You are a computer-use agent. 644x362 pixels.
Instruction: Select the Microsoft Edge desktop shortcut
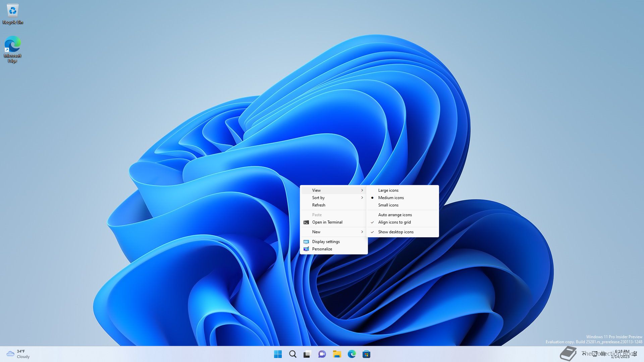coord(13,49)
